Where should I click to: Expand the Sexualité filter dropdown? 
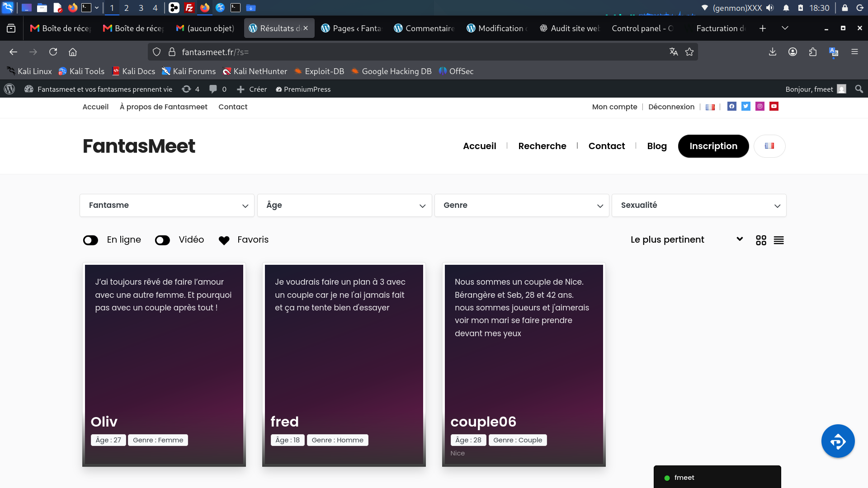(x=699, y=206)
